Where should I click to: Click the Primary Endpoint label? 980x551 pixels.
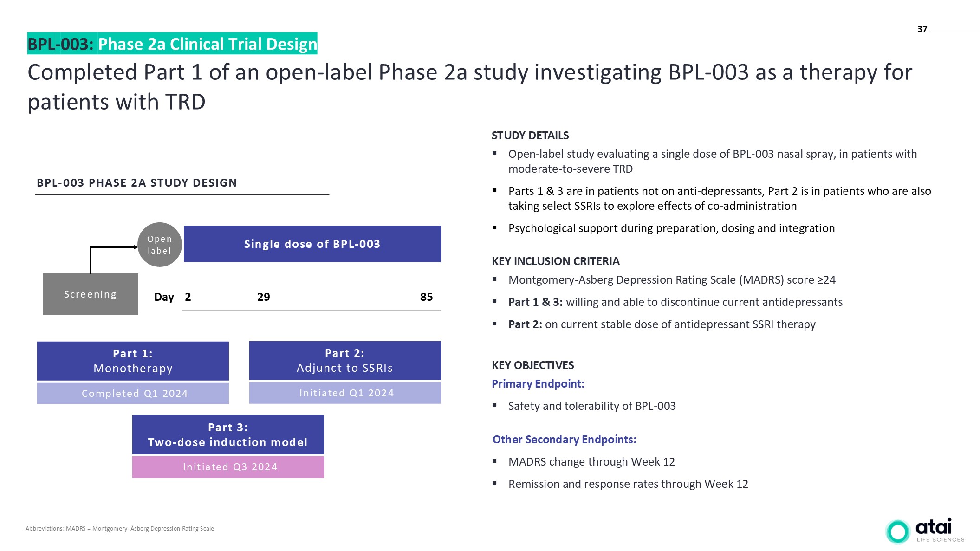538,384
